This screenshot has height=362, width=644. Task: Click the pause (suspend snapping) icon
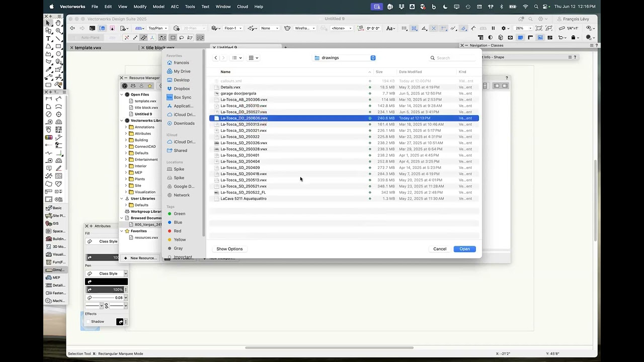point(493,28)
